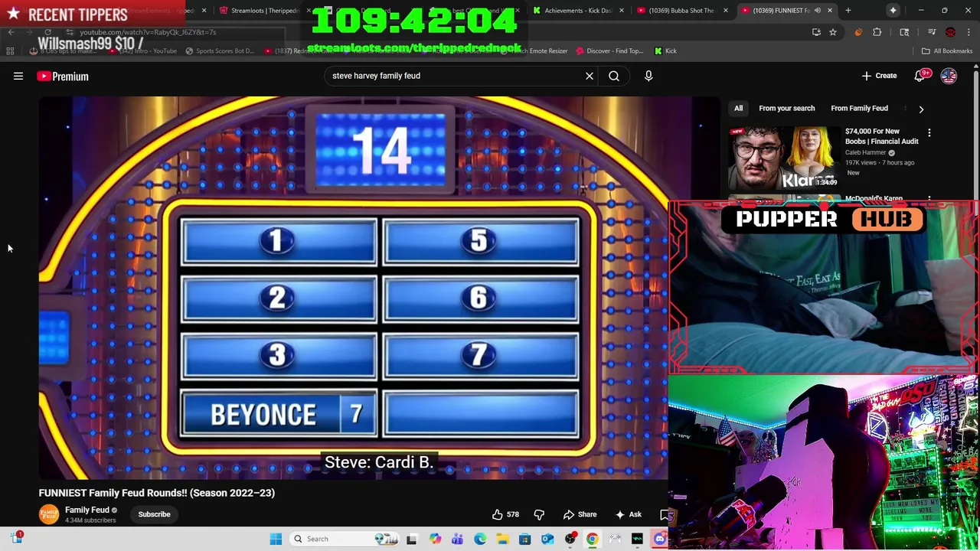The height and width of the screenshot is (551, 980).
Task: Click the Gemini spark icon in the tab strip
Action: pyautogui.click(x=893, y=11)
